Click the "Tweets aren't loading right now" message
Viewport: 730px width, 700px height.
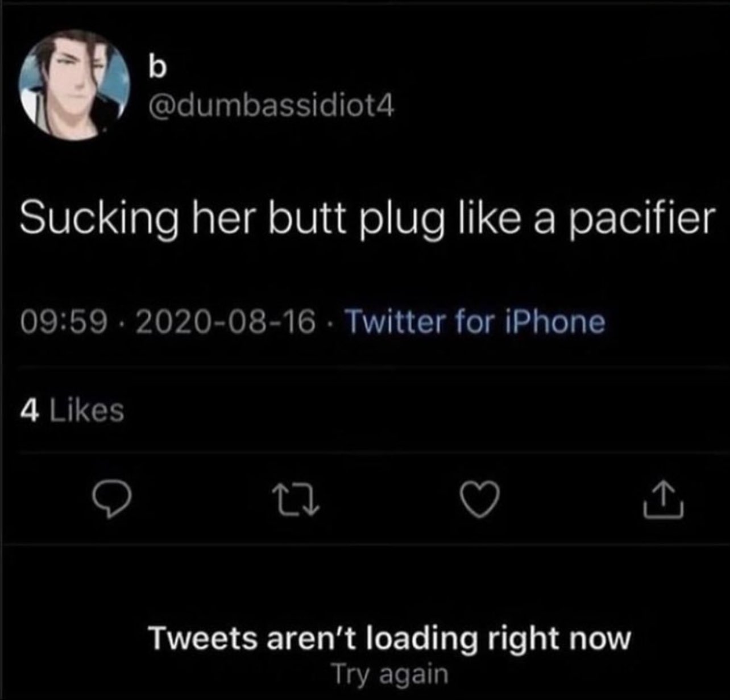pos(390,638)
